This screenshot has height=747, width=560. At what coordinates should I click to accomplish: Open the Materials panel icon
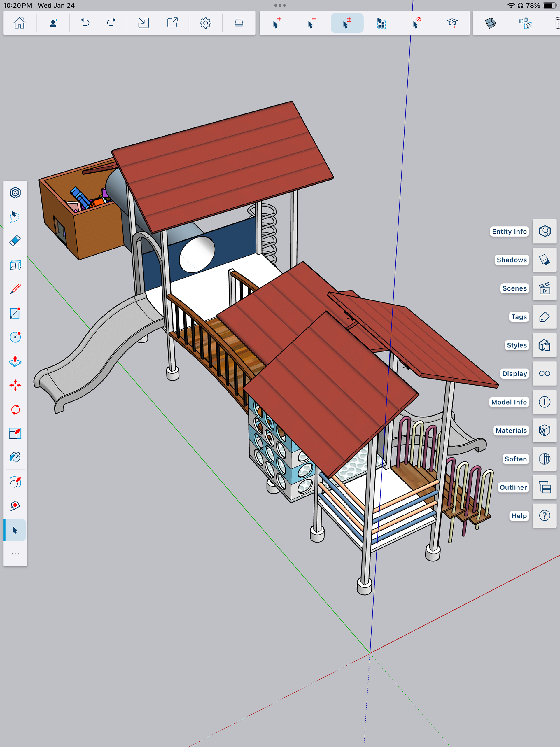544,431
